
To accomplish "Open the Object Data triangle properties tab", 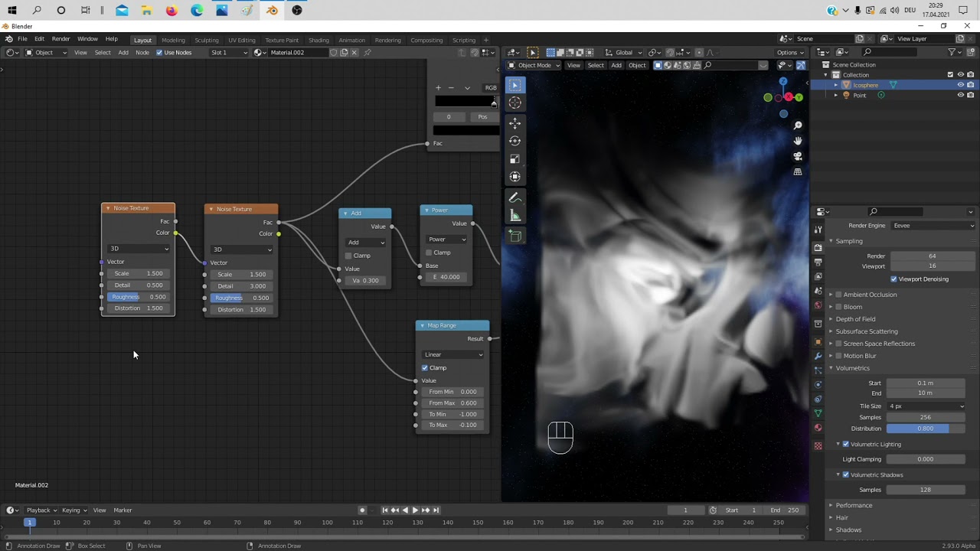I will 818,413.
